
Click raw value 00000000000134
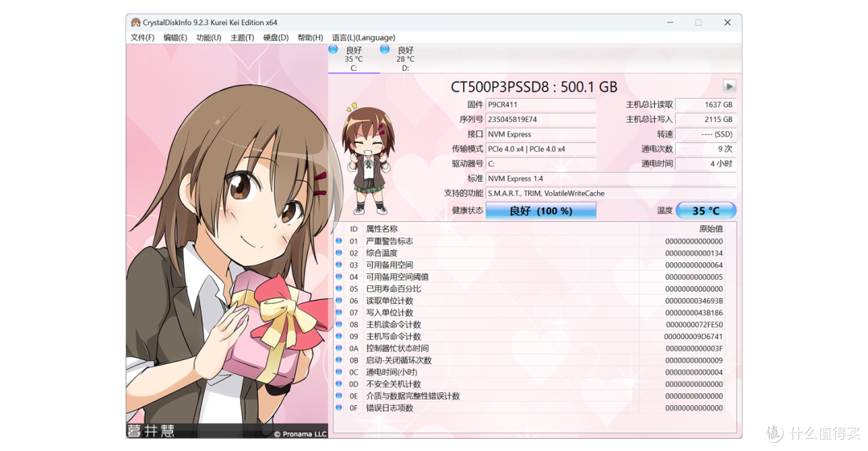click(694, 253)
